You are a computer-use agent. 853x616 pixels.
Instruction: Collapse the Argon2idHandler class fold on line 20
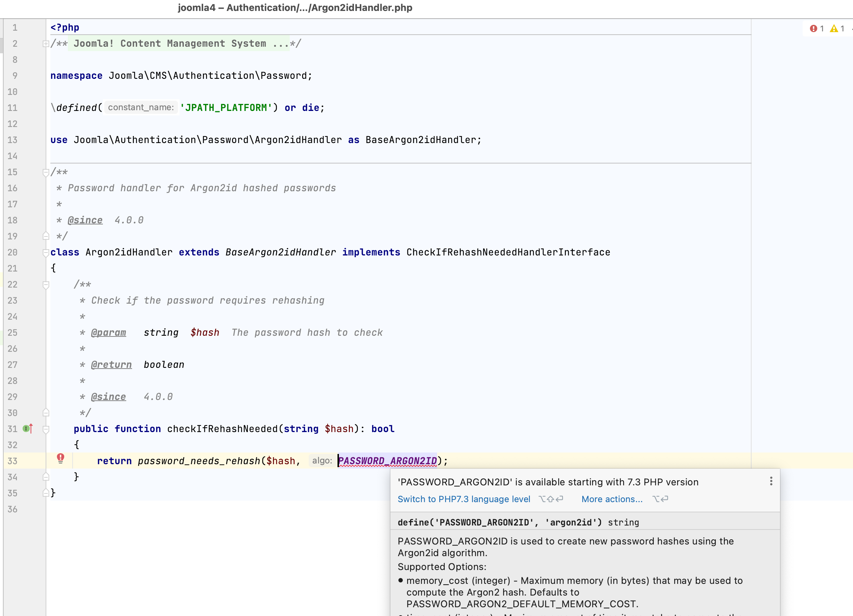tap(46, 253)
